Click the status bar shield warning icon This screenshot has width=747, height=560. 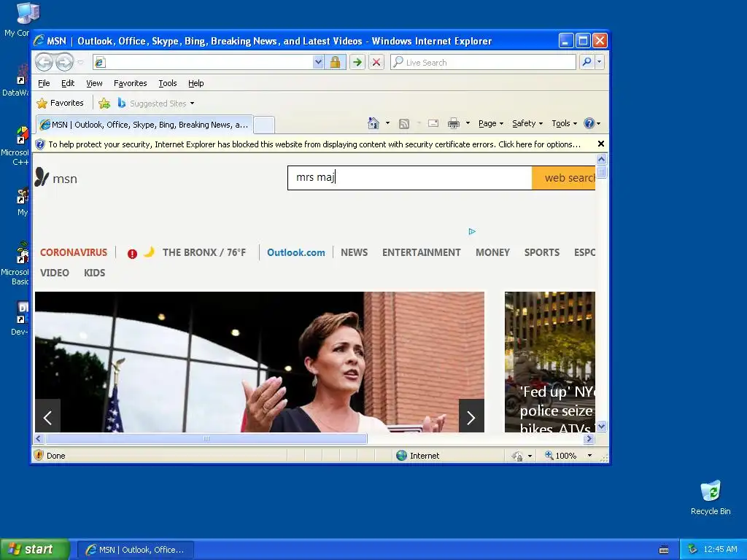pos(39,455)
